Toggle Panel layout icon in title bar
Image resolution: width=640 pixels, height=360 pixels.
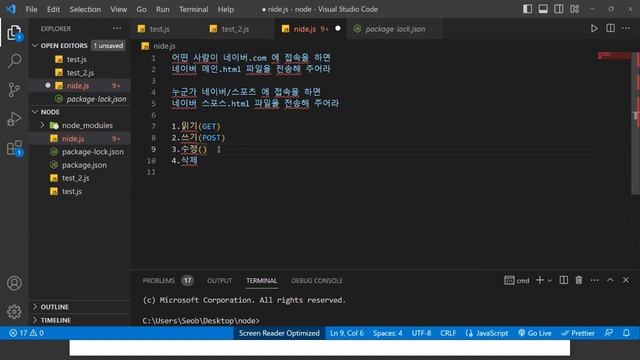[543, 9]
